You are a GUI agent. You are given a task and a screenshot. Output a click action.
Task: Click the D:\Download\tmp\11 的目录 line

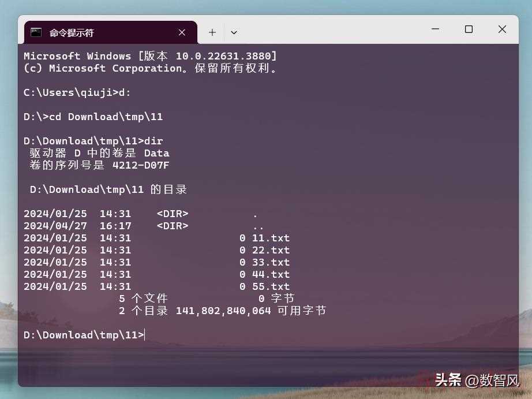point(108,189)
